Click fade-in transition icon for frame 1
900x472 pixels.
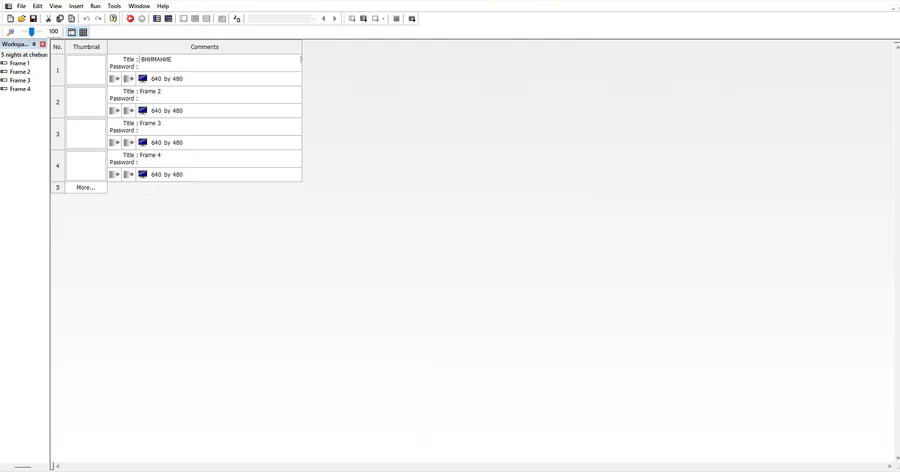click(x=114, y=79)
